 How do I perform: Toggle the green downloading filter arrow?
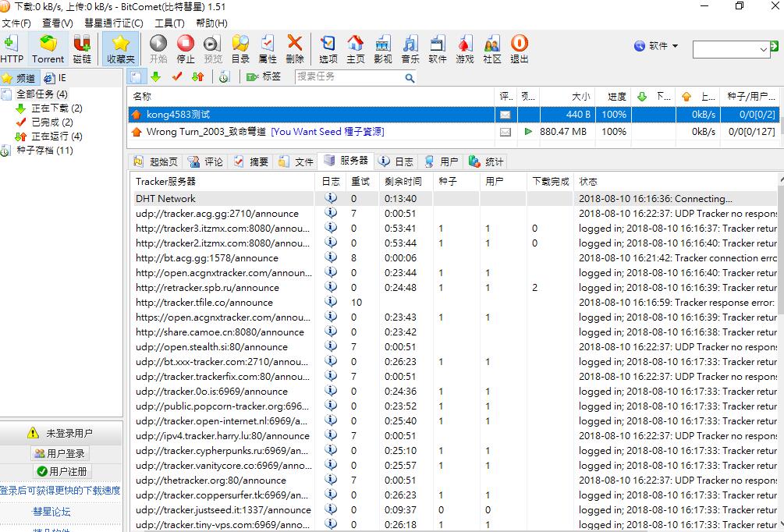tap(156, 77)
